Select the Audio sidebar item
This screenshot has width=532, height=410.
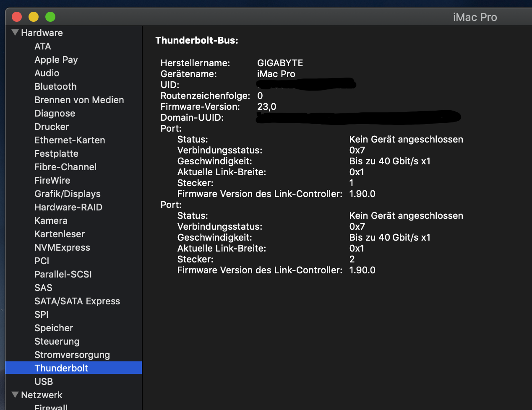click(47, 73)
